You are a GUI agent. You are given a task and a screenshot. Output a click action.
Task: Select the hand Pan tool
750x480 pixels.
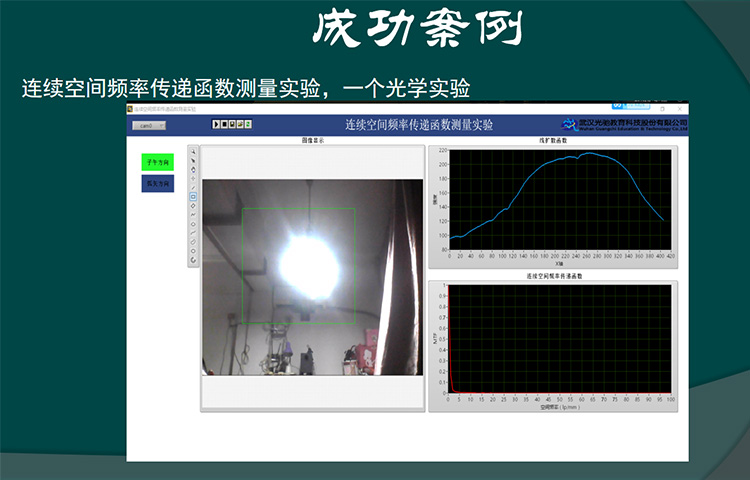193,170
